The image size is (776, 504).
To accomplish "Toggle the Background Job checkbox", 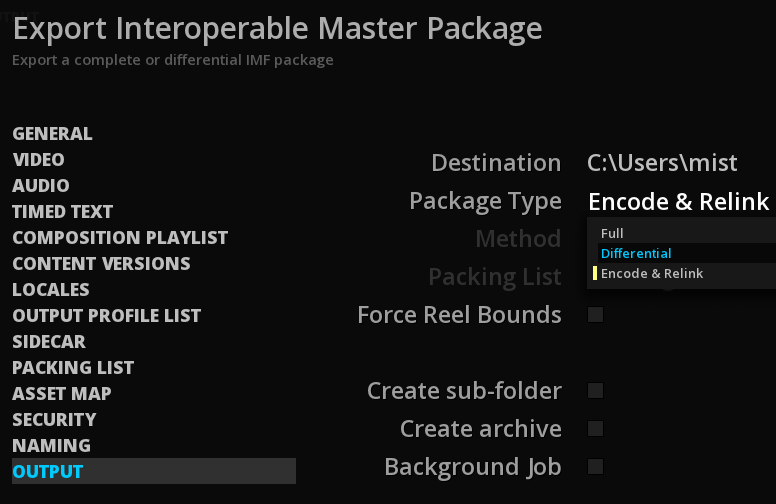I will click(x=595, y=466).
